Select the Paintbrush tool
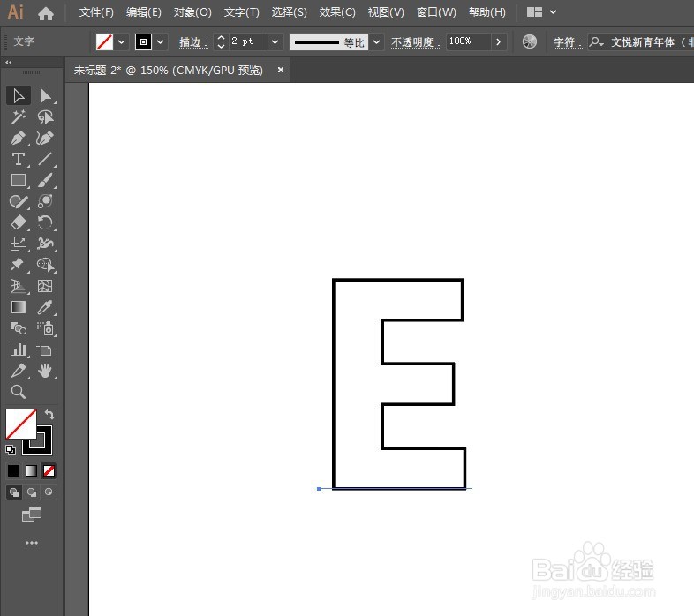This screenshot has width=694, height=616. click(x=45, y=180)
